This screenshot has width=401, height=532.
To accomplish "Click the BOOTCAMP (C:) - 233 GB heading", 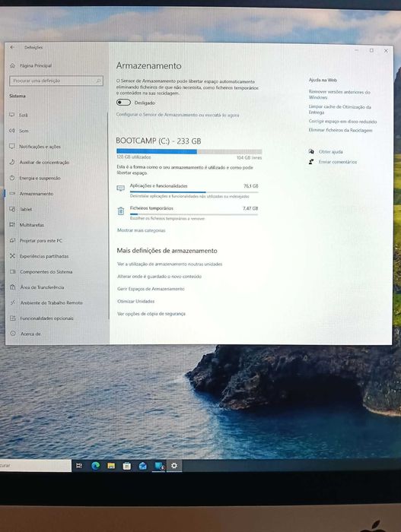I will [158, 141].
